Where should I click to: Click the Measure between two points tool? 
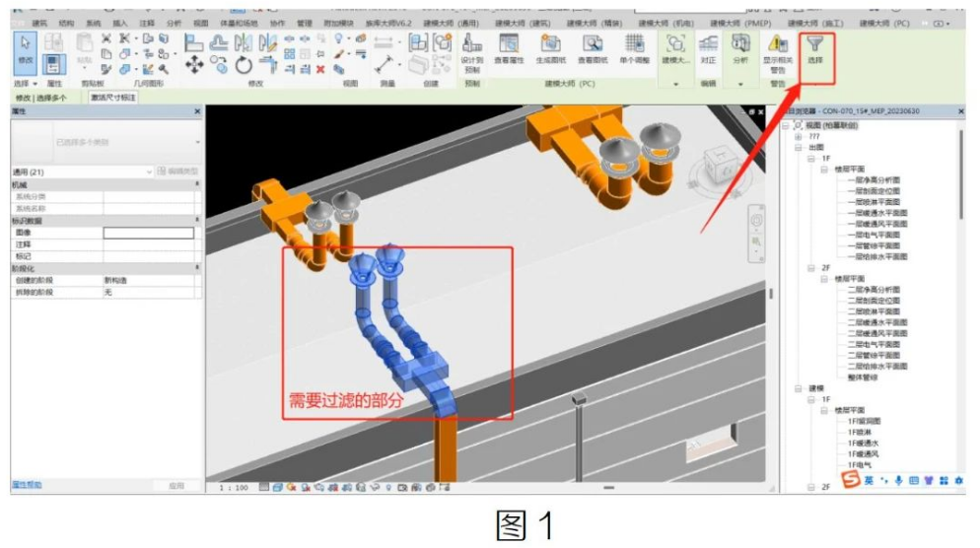point(384,42)
